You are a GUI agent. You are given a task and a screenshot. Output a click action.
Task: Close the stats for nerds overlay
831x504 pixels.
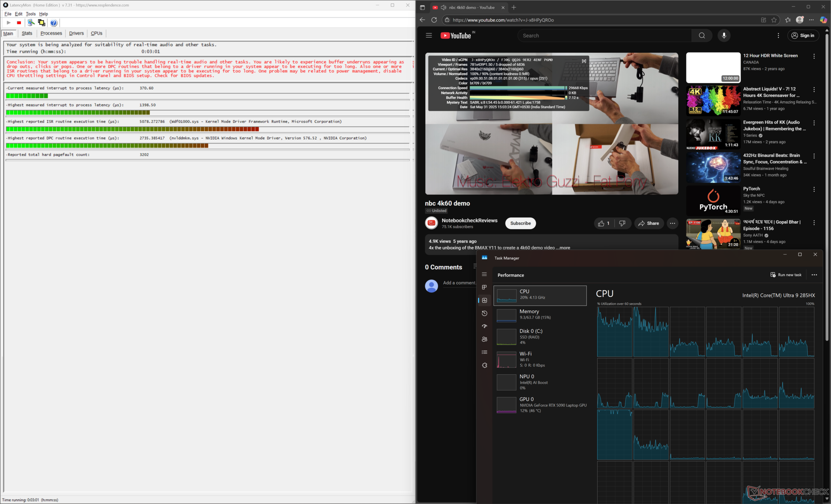pyautogui.click(x=584, y=61)
